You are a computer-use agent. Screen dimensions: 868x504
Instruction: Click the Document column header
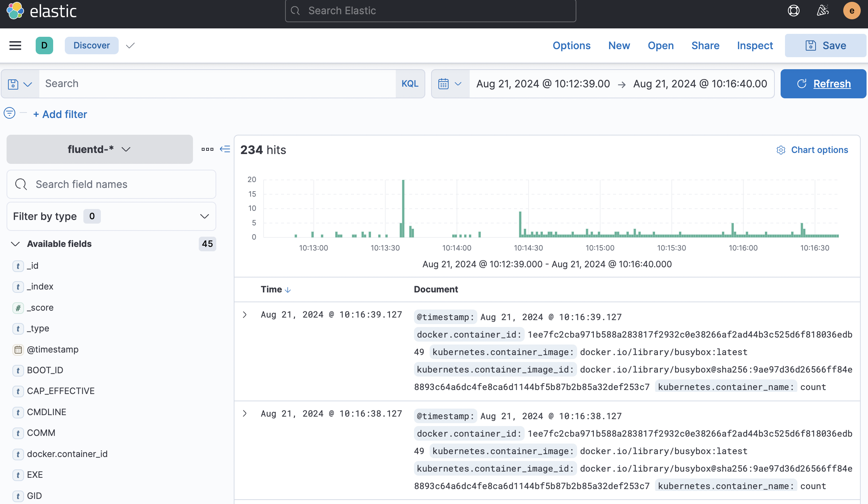tap(436, 290)
